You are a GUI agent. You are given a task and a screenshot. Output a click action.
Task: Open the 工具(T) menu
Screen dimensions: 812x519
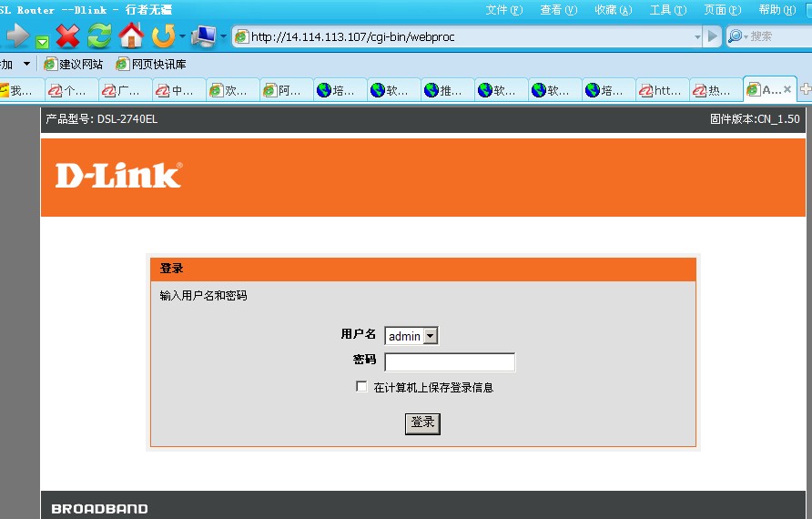coord(667,9)
